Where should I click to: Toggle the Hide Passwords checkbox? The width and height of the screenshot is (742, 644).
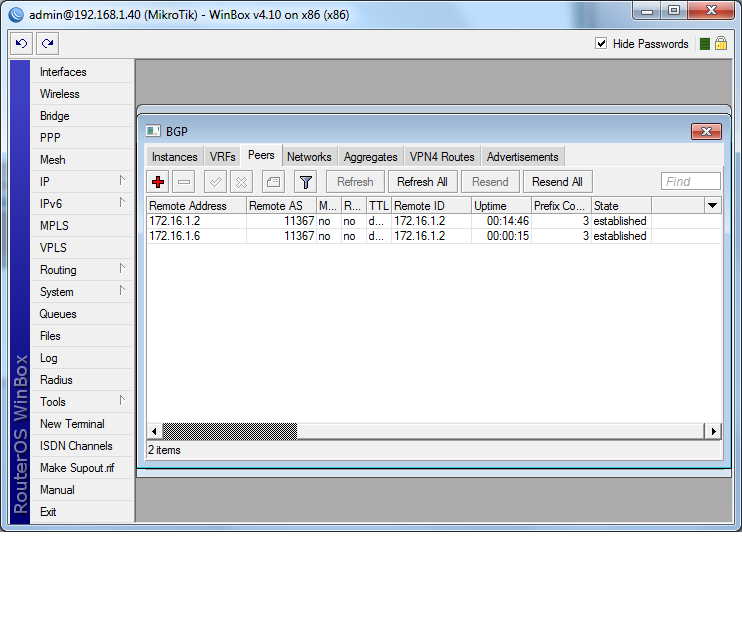coord(601,44)
